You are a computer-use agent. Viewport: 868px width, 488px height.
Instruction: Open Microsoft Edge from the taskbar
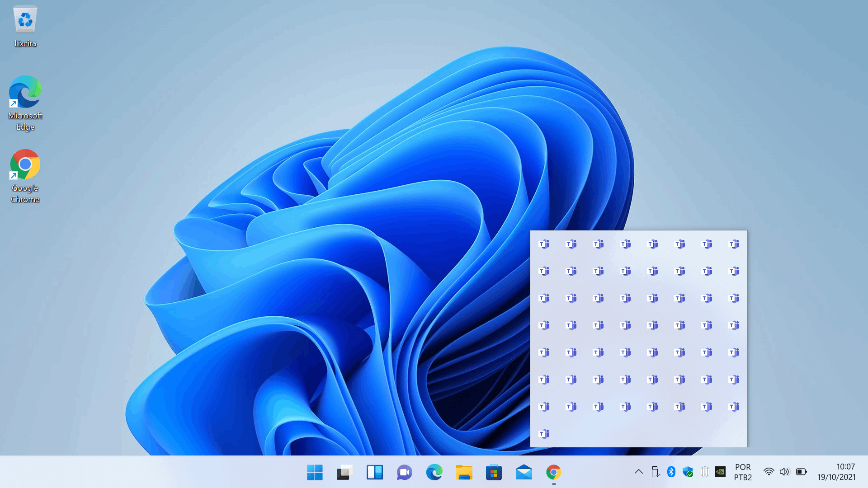(434, 472)
